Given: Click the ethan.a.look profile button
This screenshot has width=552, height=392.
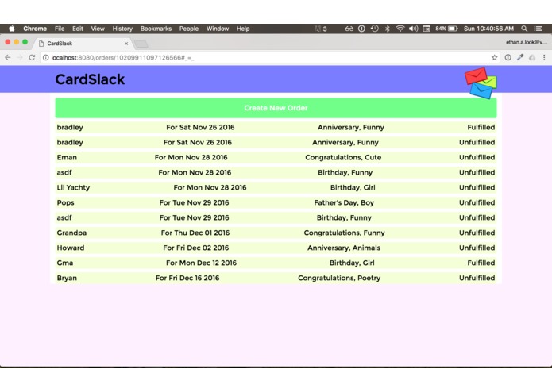Looking at the screenshot, I should (x=527, y=42).
